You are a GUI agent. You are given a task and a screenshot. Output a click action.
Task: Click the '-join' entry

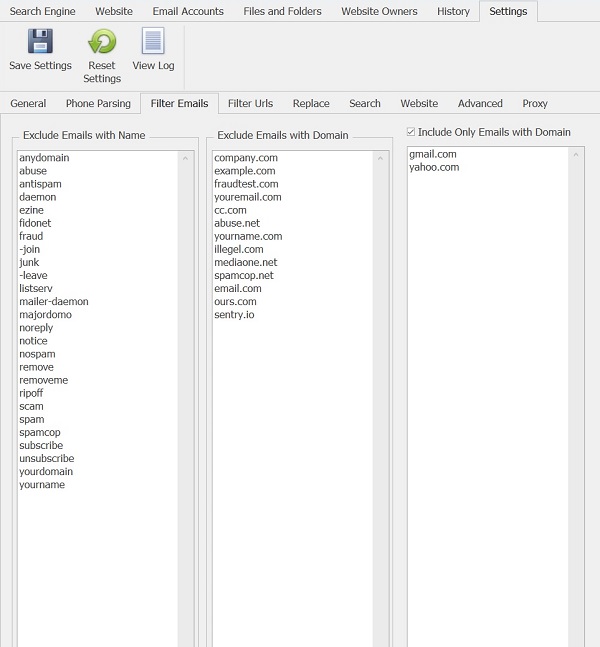29,249
